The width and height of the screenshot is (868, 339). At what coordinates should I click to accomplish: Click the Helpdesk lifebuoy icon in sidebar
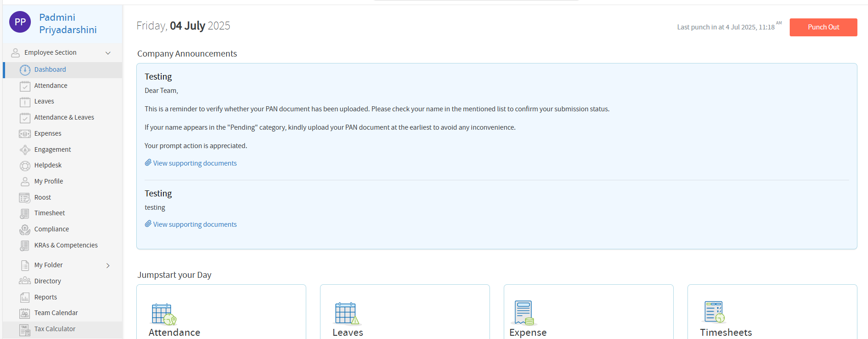pos(25,166)
